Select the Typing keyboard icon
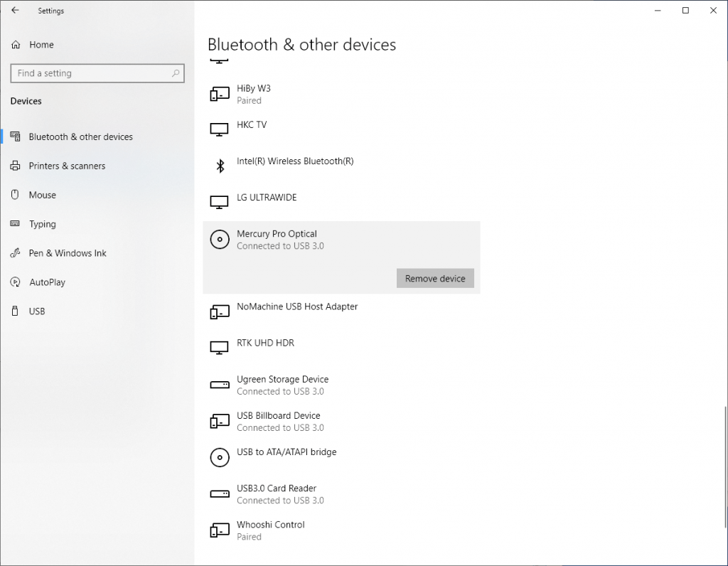 pyautogui.click(x=15, y=224)
